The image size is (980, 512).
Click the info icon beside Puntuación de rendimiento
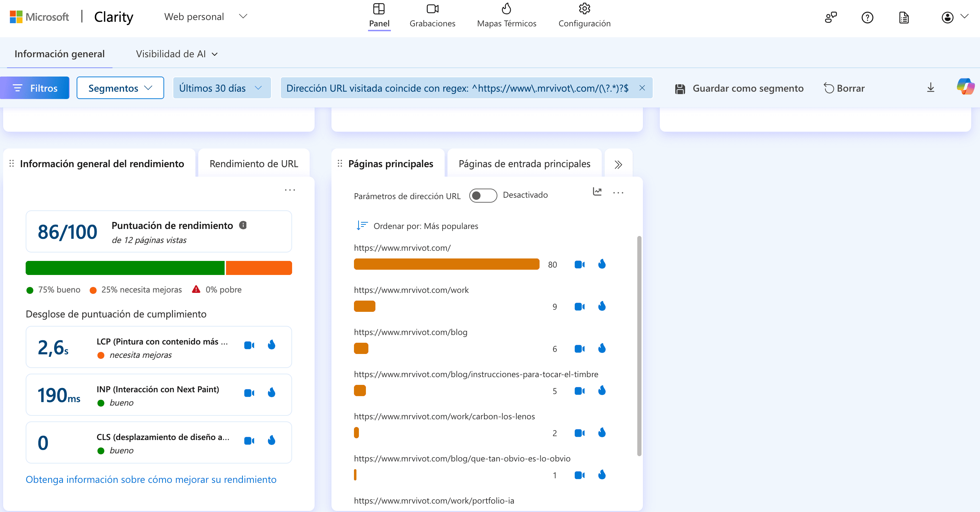tap(243, 225)
